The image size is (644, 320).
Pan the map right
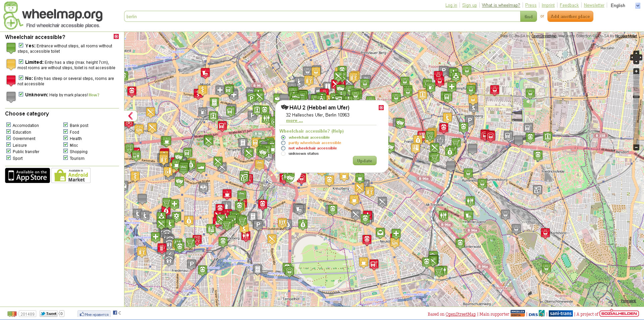tap(640, 58)
